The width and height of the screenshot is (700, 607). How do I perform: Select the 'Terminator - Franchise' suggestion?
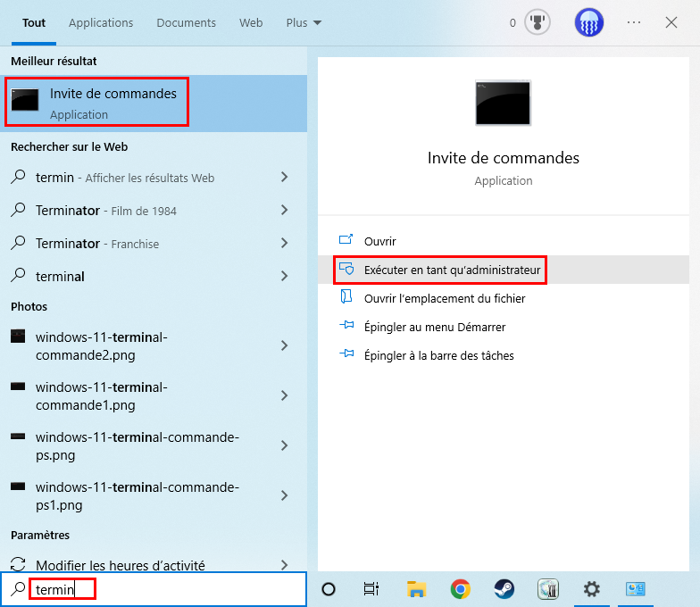[97, 244]
